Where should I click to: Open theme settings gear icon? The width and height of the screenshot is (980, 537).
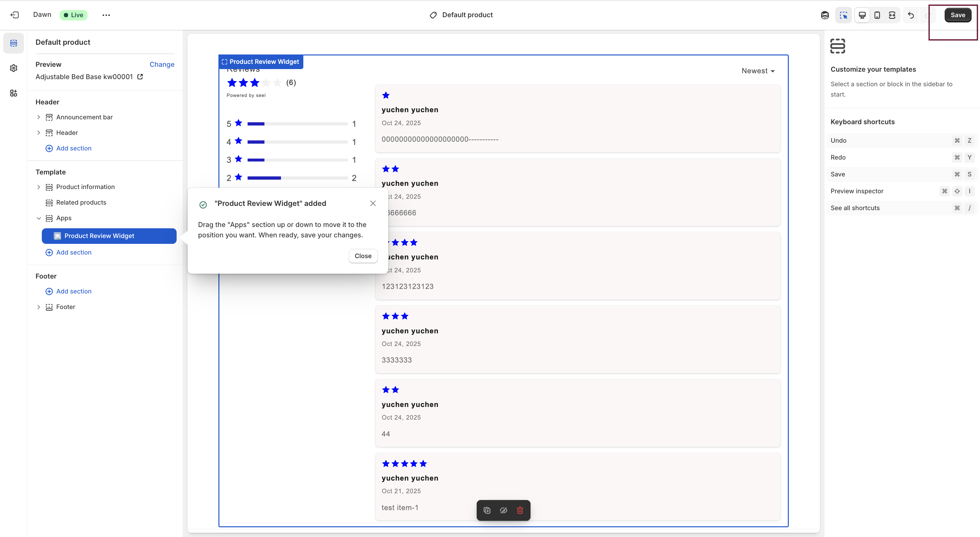tap(14, 68)
